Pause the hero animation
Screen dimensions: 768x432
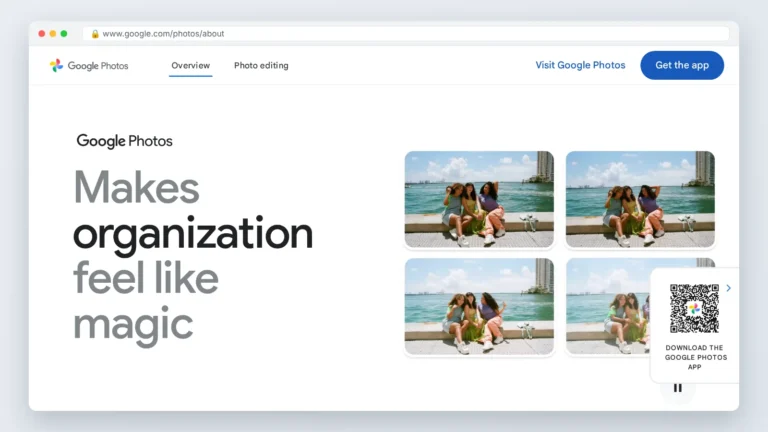tap(677, 388)
